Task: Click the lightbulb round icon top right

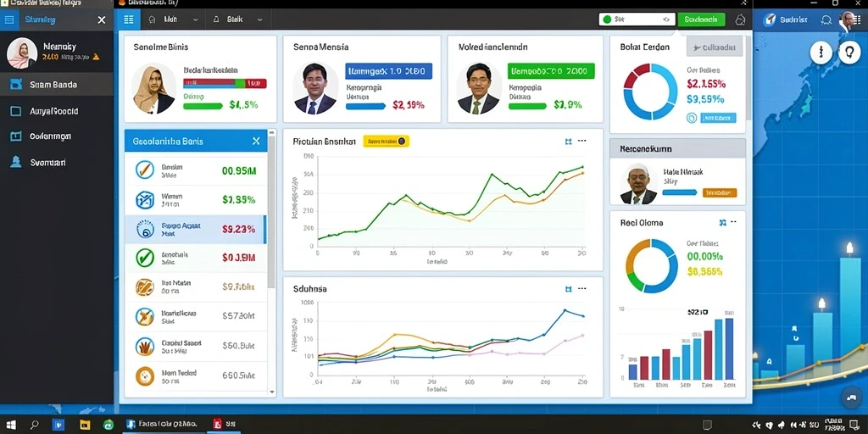Action: click(x=849, y=53)
